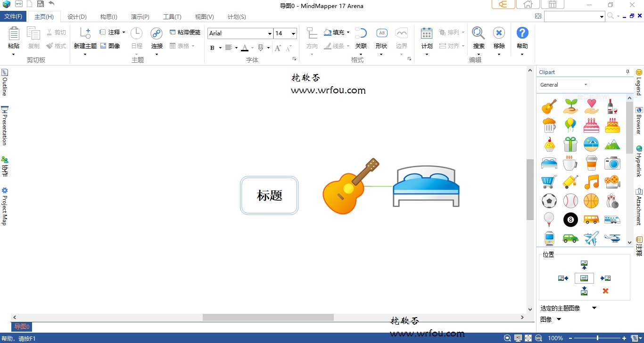Click 导图0 document tab at bottom

[22, 327]
